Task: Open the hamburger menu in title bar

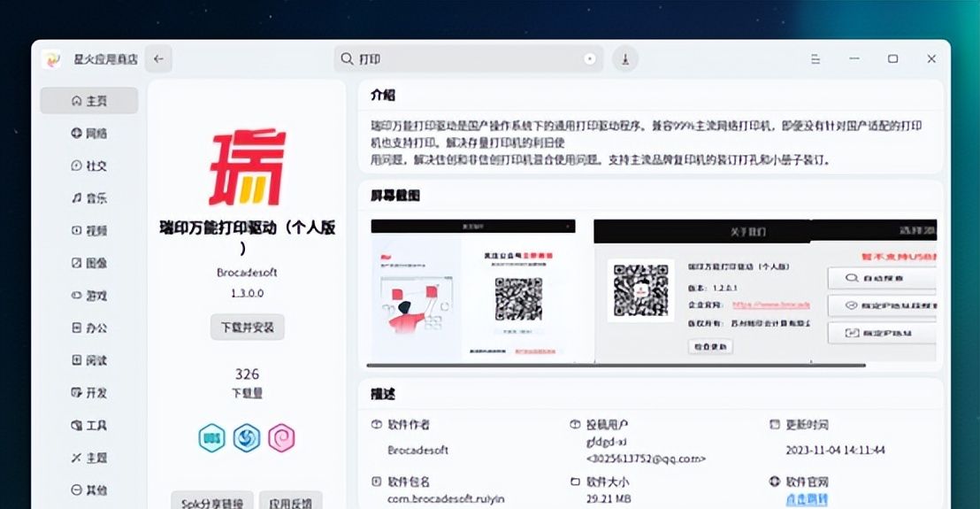Action: click(815, 58)
